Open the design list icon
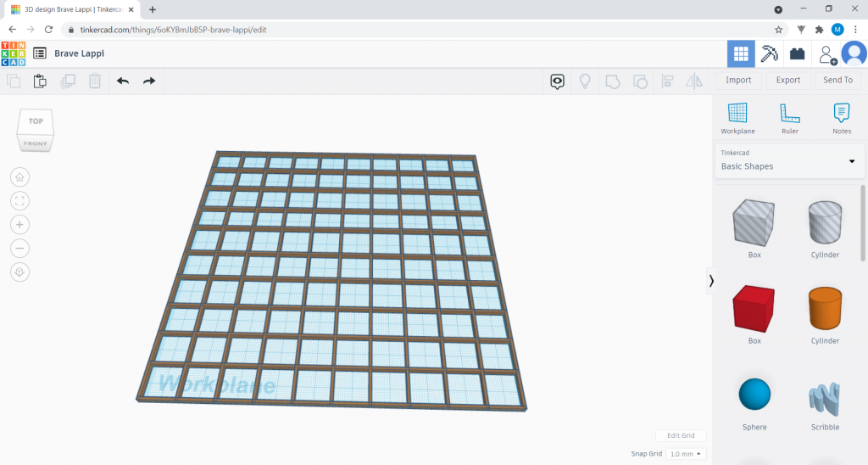868x465 pixels. (39, 53)
